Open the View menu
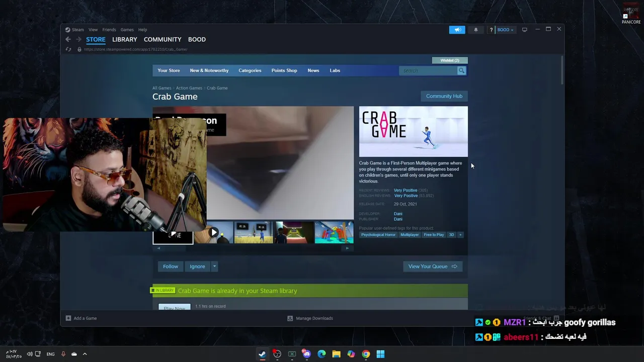Image resolution: width=644 pixels, height=362 pixels. (93, 30)
